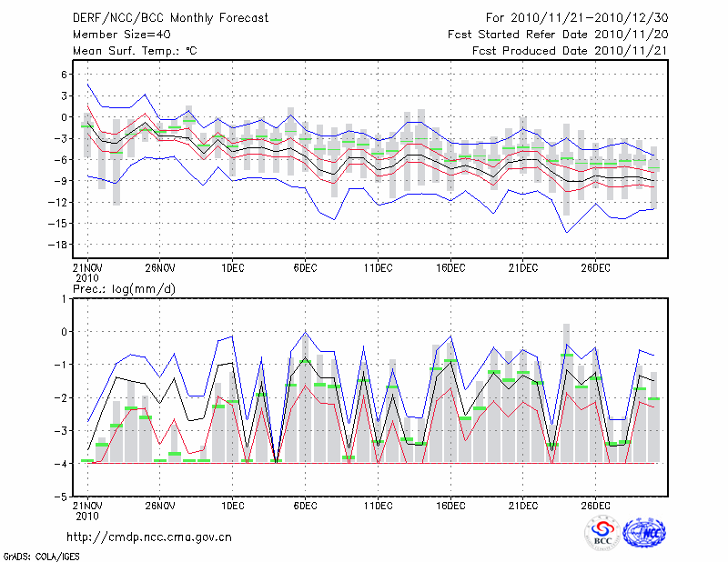The image size is (728, 562).
Task: Click 26NOV below the temperature chart
Action: point(159,268)
